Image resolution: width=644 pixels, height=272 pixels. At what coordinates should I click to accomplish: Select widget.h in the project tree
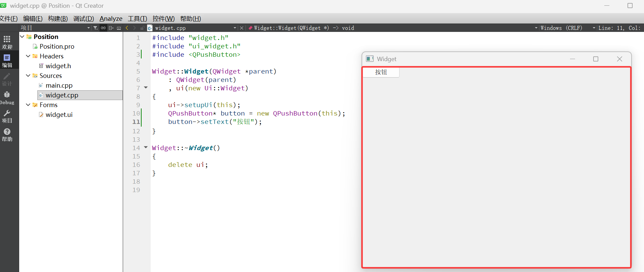tap(58, 66)
